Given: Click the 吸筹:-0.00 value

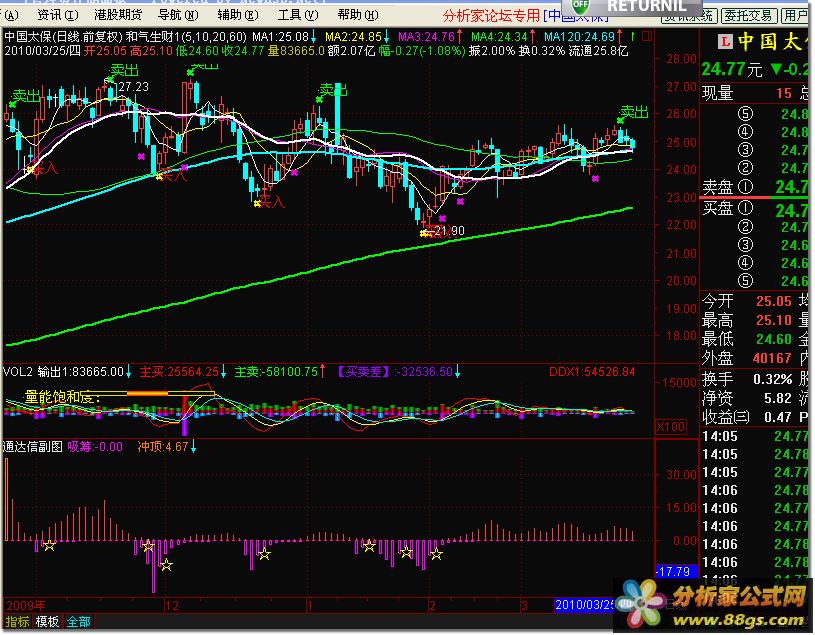Looking at the screenshot, I should 95,447.
